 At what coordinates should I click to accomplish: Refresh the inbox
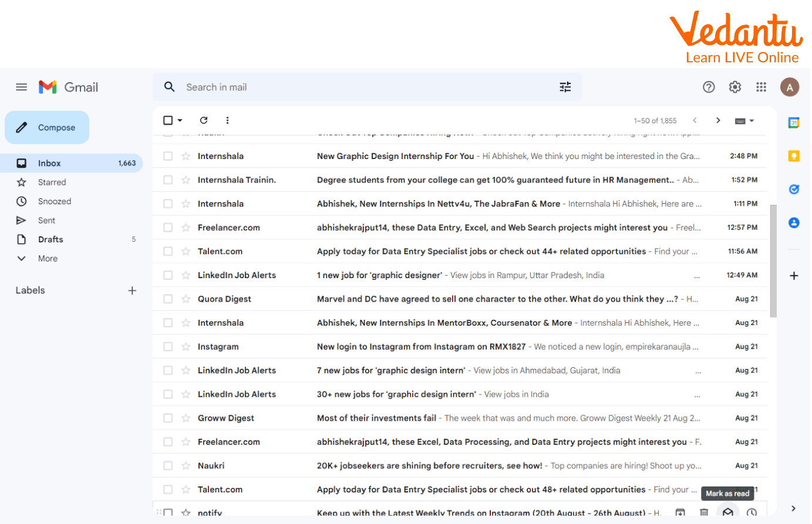204,120
